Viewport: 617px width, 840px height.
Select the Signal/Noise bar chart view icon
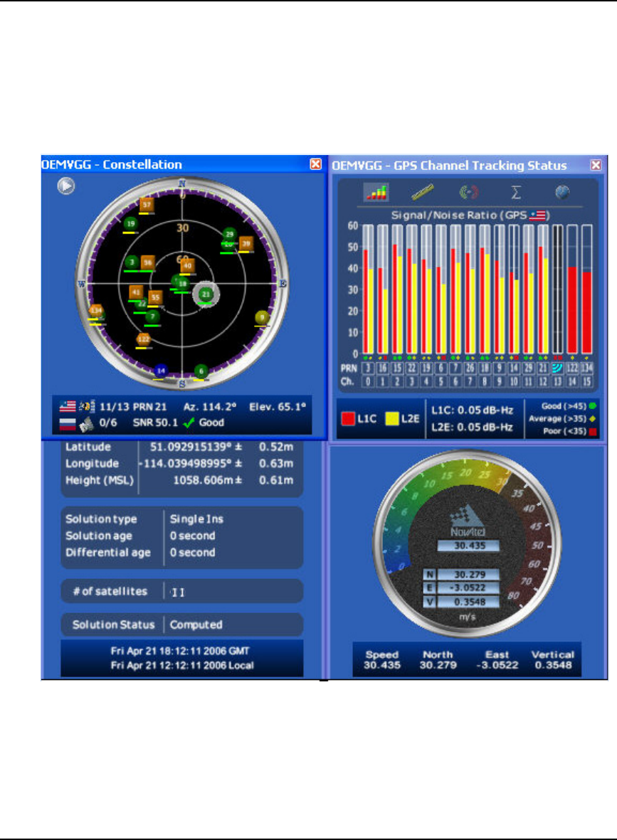click(x=376, y=192)
